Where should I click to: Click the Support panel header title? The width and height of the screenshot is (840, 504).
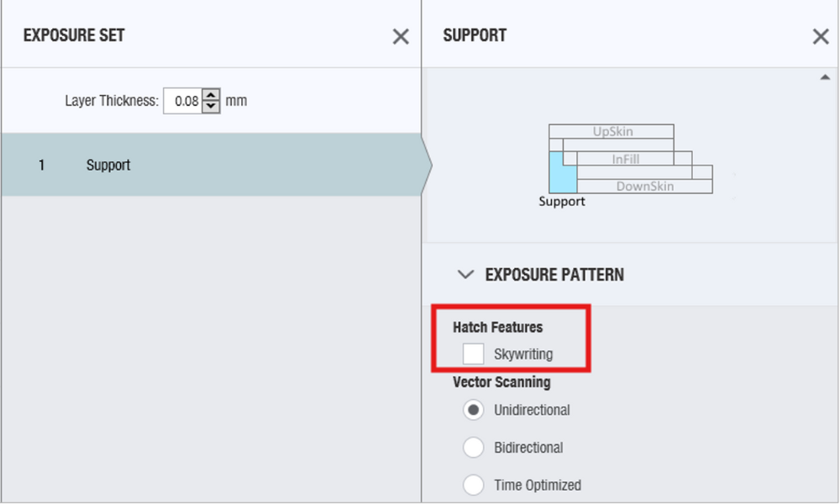(x=473, y=36)
